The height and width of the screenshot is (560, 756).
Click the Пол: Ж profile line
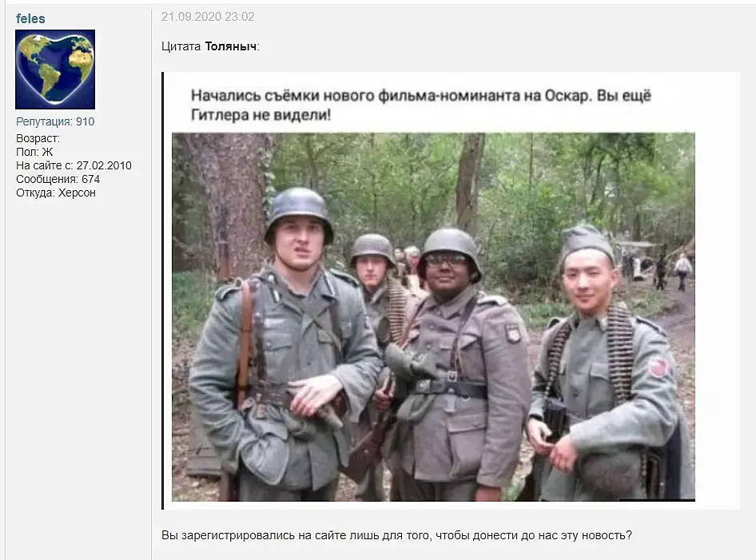34,152
